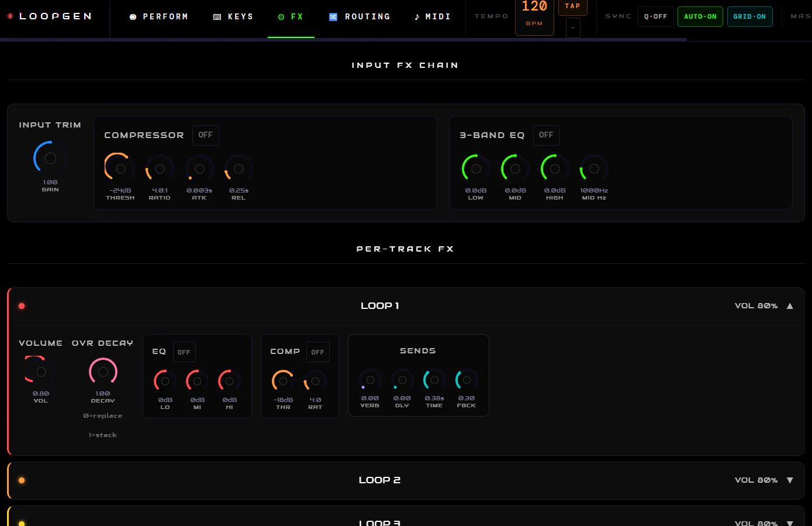Click the LOOP 2 header title
This screenshot has width=812, height=526.
click(x=380, y=480)
